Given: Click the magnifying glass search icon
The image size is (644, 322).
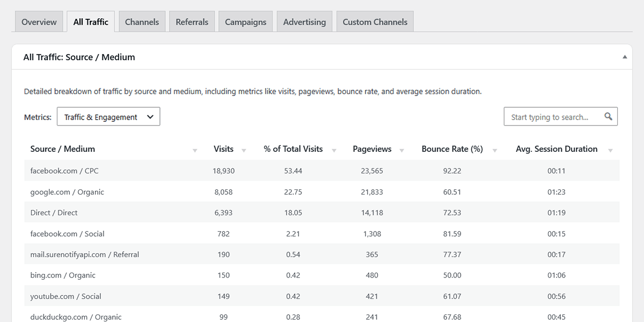Looking at the screenshot, I should 608,116.
